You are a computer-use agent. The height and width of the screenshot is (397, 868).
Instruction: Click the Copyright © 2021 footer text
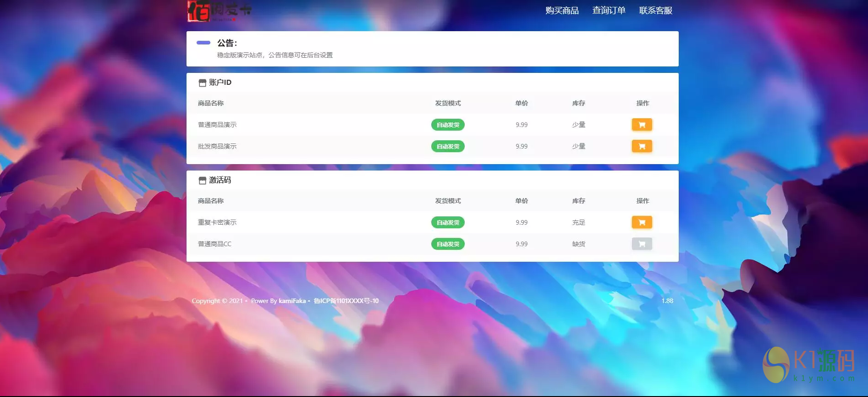[x=217, y=301]
